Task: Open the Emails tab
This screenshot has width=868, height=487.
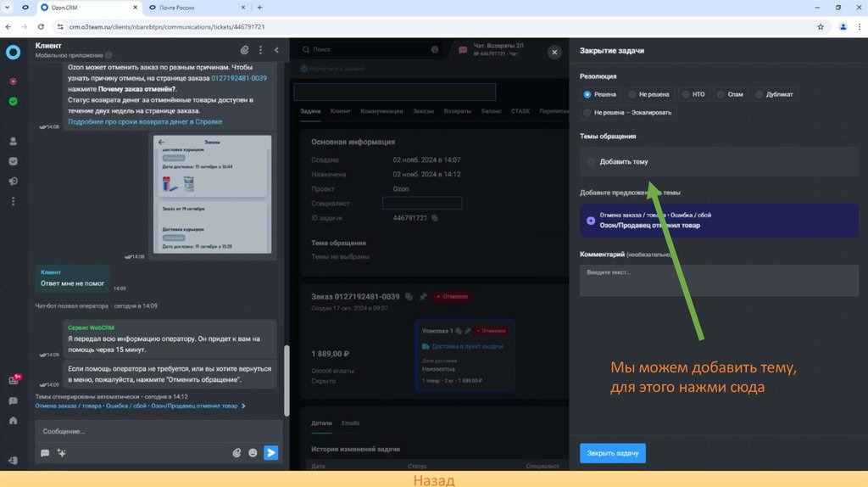Action: tap(350, 423)
